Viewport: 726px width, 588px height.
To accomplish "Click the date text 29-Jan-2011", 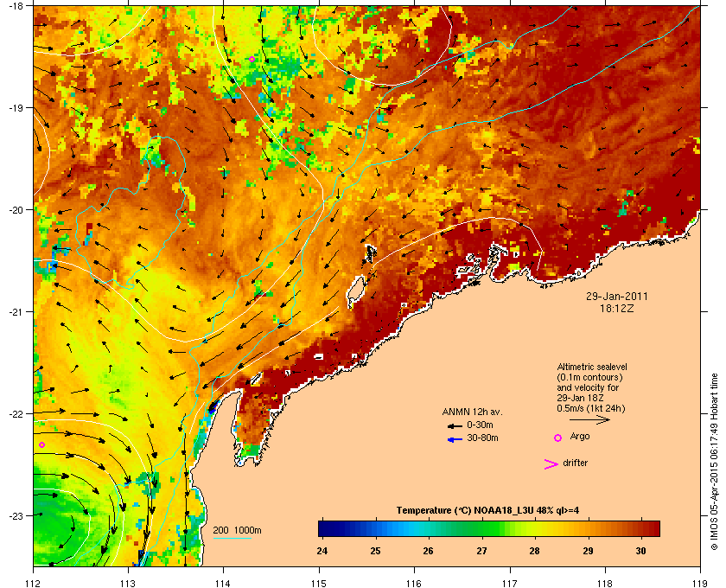I will [x=617, y=296].
